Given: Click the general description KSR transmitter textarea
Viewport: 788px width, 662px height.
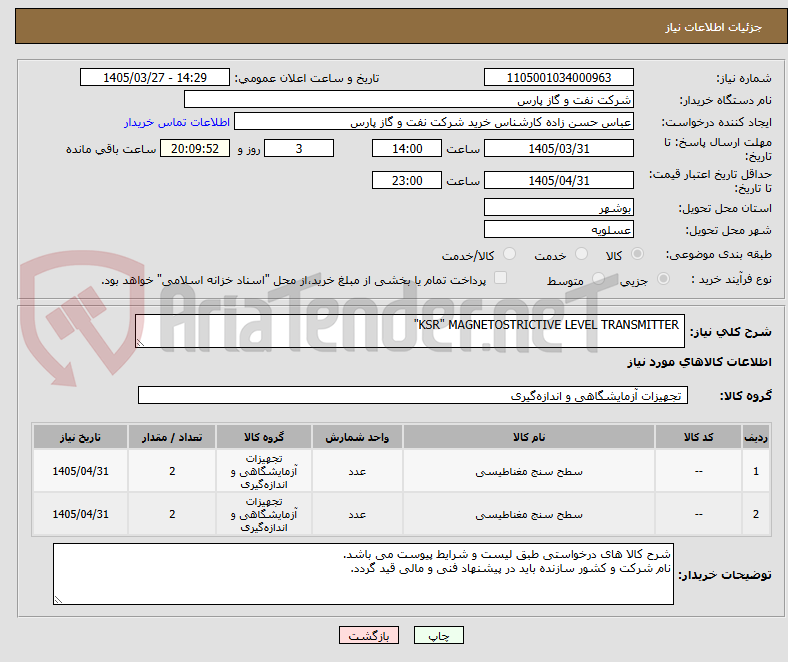Looking at the screenshot, I should click(x=410, y=331).
